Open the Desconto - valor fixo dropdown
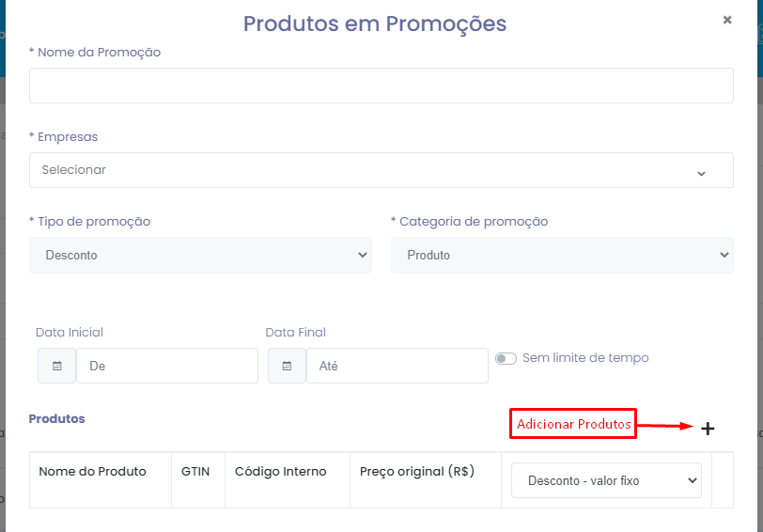The height and width of the screenshot is (532, 763). [x=606, y=480]
